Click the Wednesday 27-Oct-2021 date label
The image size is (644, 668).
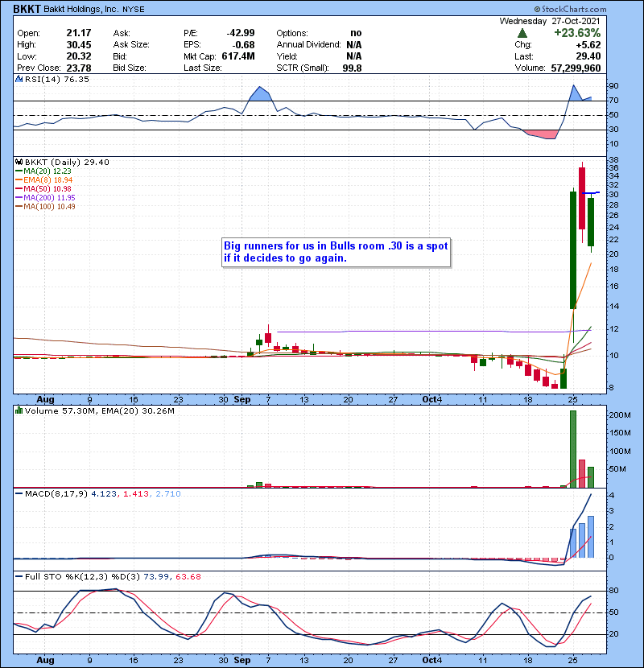click(549, 21)
